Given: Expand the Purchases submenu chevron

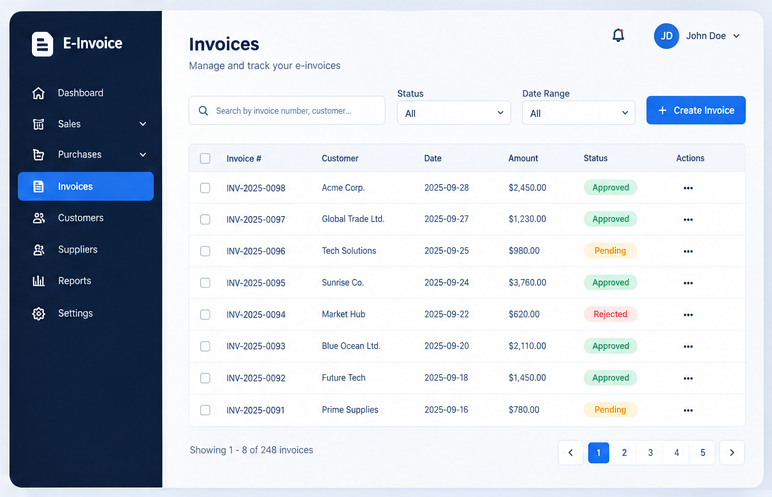Looking at the screenshot, I should 143,155.
